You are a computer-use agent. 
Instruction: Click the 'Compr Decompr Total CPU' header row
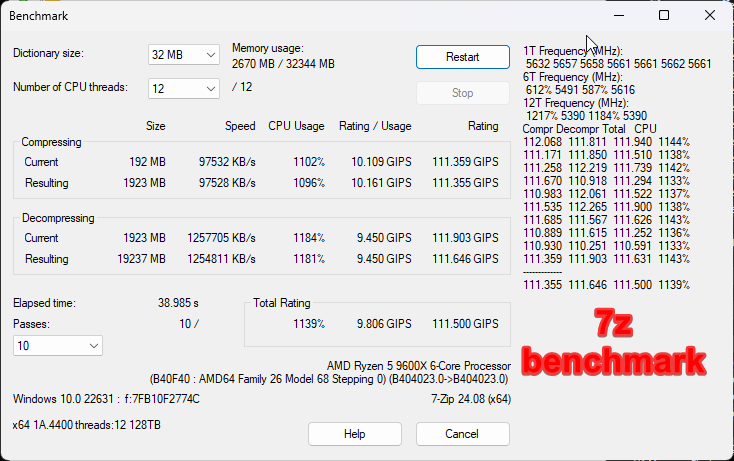[x=589, y=129]
